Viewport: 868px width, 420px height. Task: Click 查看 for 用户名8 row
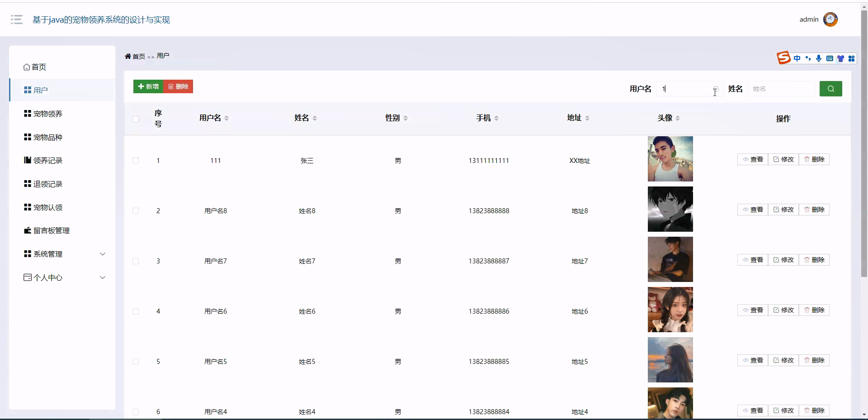pos(753,210)
